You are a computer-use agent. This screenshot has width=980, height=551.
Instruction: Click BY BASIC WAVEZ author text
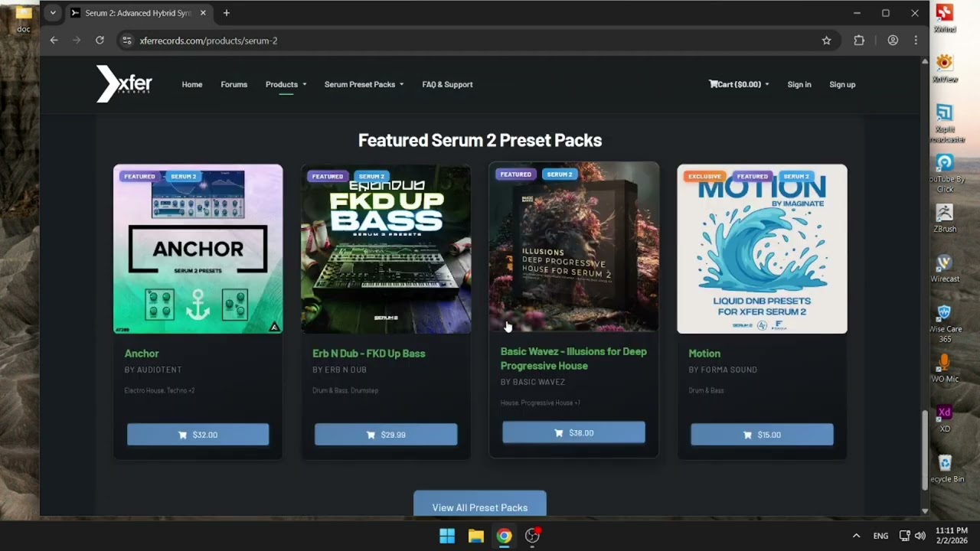[532, 382]
